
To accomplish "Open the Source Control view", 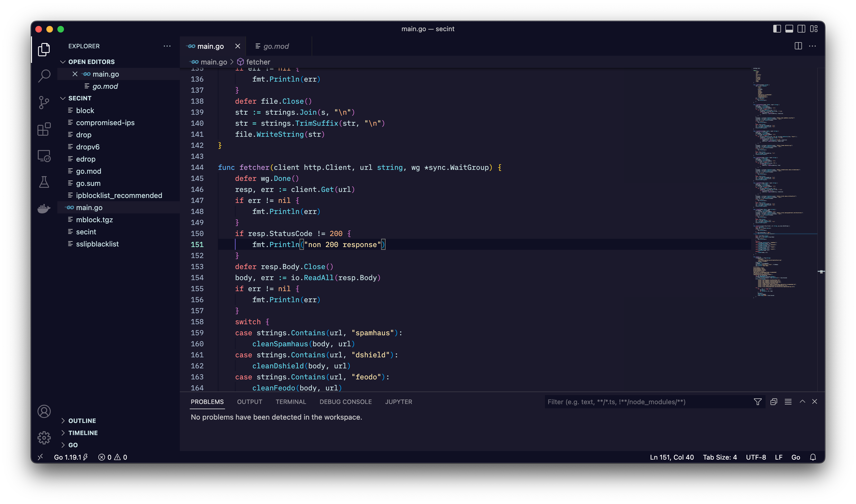I will [x=44, y=102].
